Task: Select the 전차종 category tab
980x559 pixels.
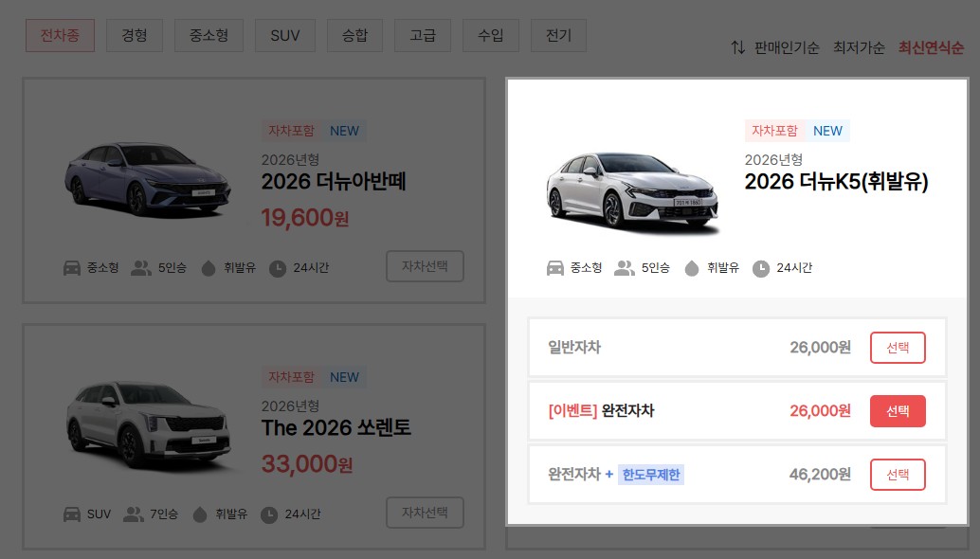Action: tap(60, 36)
